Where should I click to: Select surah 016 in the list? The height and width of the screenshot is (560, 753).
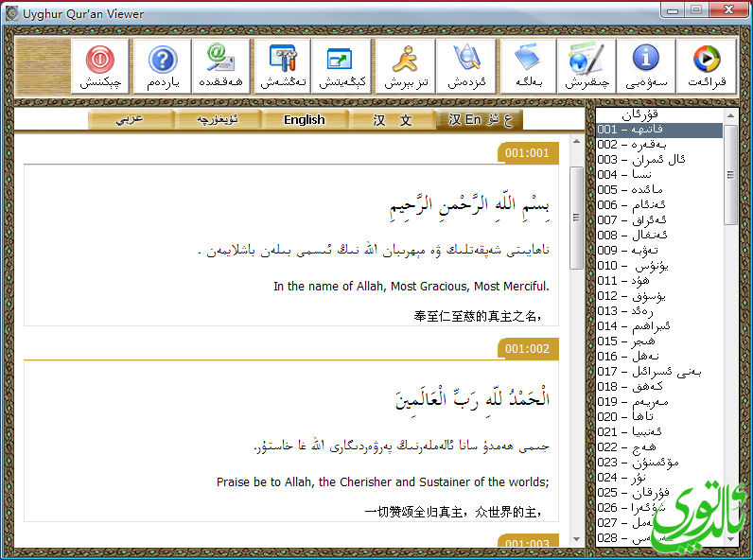(x=659, y=357)
